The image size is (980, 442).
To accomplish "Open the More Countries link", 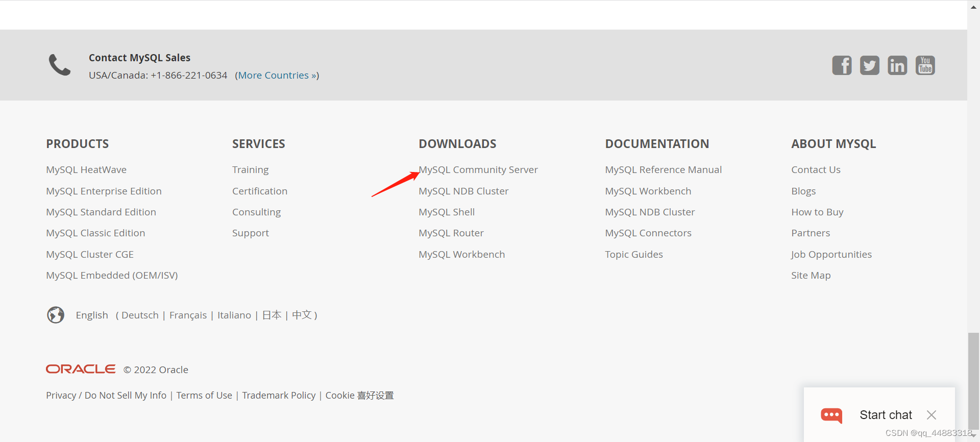I will click(x=277, y=76).
